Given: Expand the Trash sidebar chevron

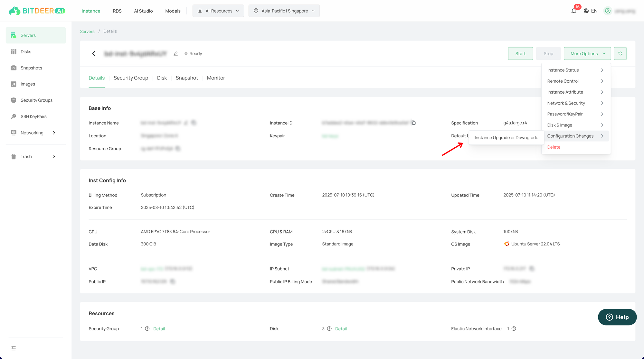Looking at the screenshot, I should coord(54,157).
